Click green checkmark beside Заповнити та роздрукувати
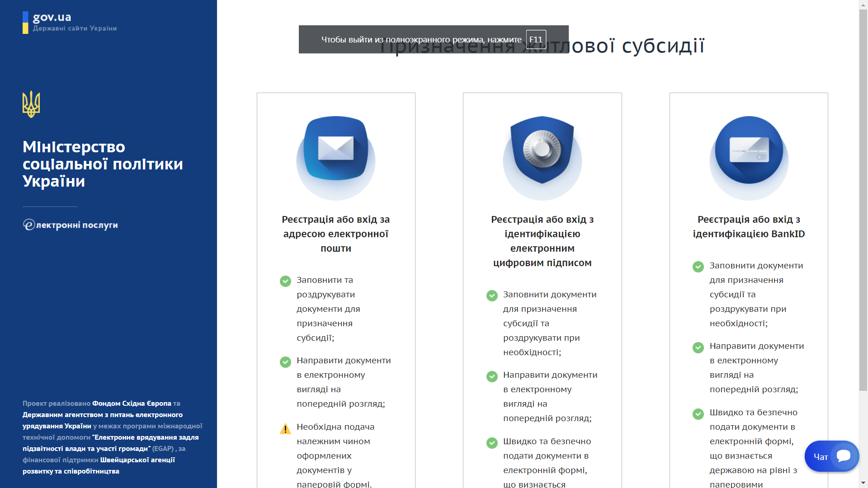 pos(285,281)
